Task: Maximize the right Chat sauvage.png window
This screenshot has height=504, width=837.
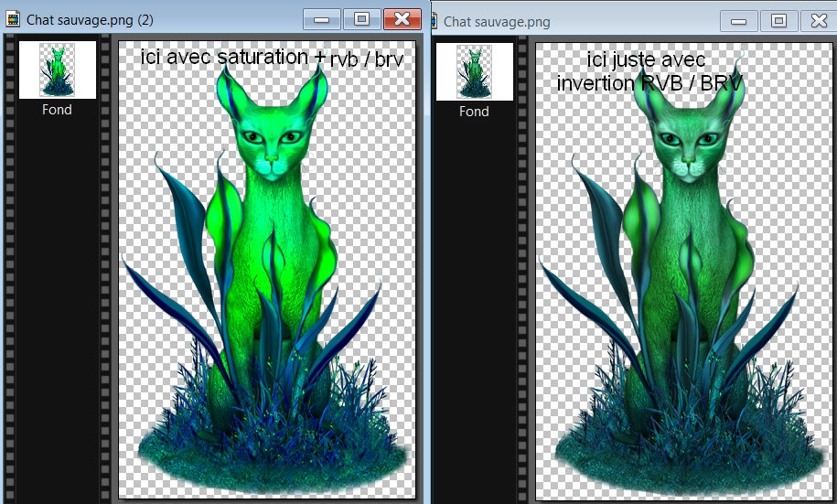Action: point(778,21)
